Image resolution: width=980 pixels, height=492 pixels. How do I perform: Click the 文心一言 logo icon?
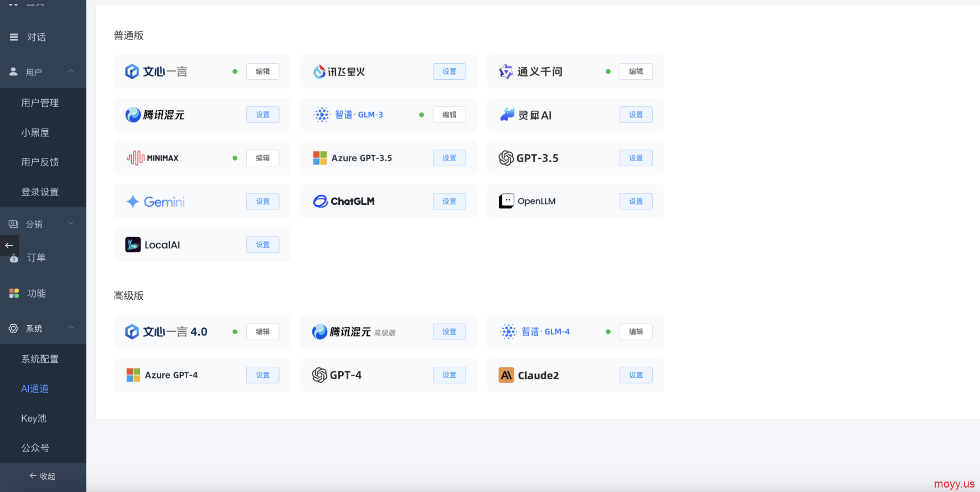point(132,71)
